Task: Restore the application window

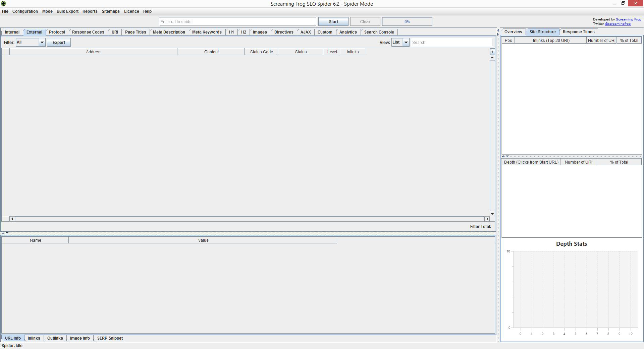Action: 623,4
